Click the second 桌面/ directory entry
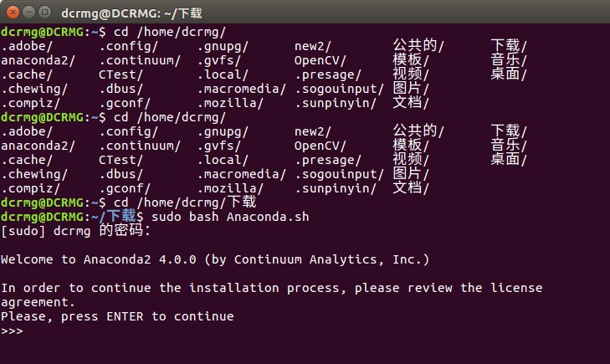Image resolution: width=610 pixels, height=364 pixels. (509, 160)
